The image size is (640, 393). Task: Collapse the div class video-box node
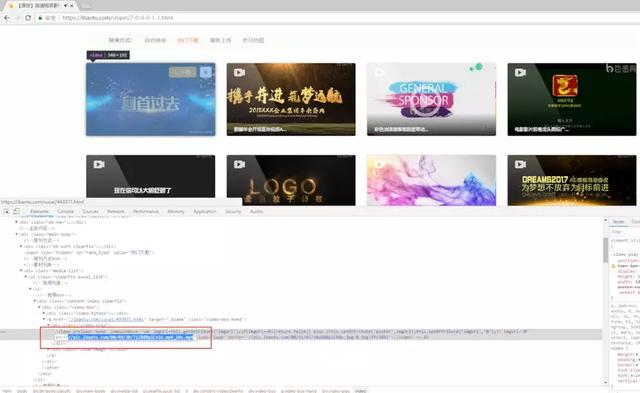[x=39, y=307]
